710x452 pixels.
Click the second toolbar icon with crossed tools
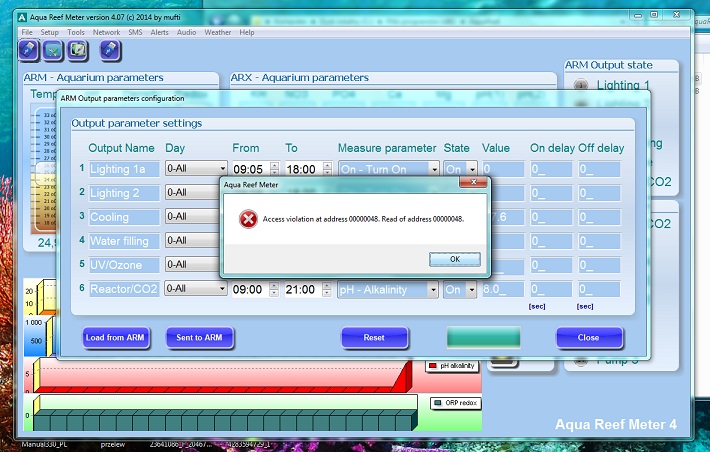click(x=53, y=50)
